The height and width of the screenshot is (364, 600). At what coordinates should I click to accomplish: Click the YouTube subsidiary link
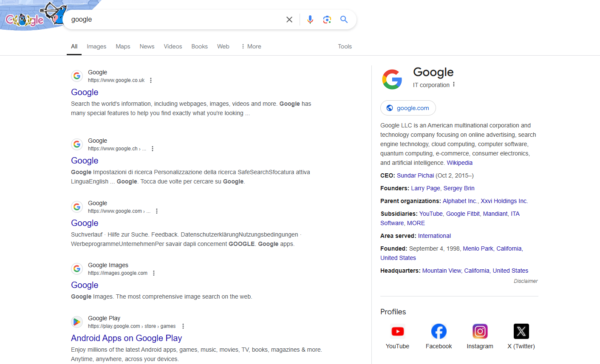[x=431, y=214]
